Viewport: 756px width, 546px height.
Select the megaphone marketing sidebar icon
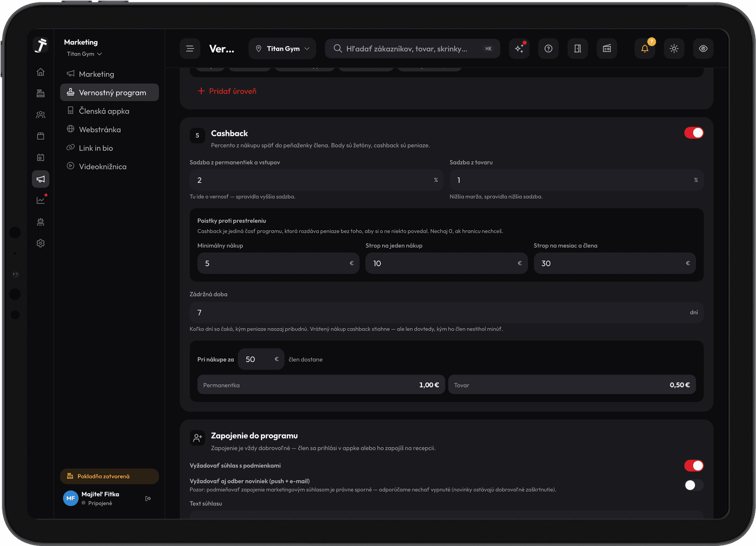tap(41, 179)
